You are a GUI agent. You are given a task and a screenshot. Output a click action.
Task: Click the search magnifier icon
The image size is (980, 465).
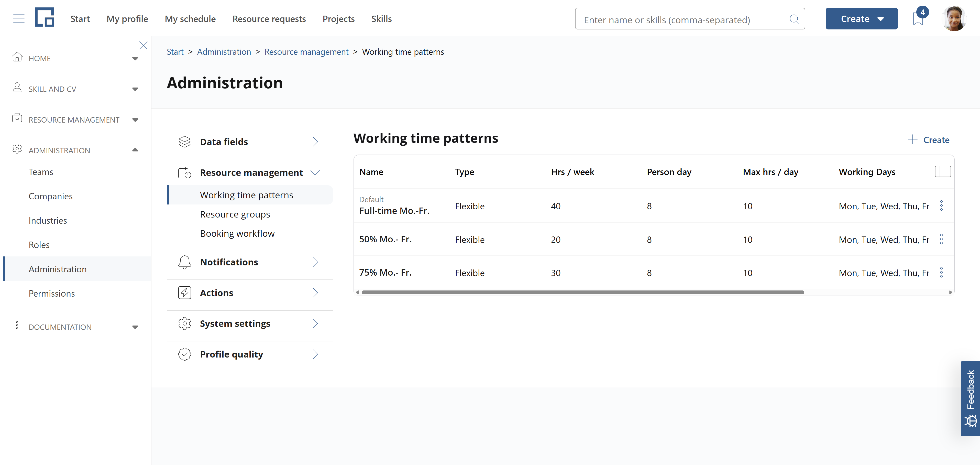pos(794,19)
